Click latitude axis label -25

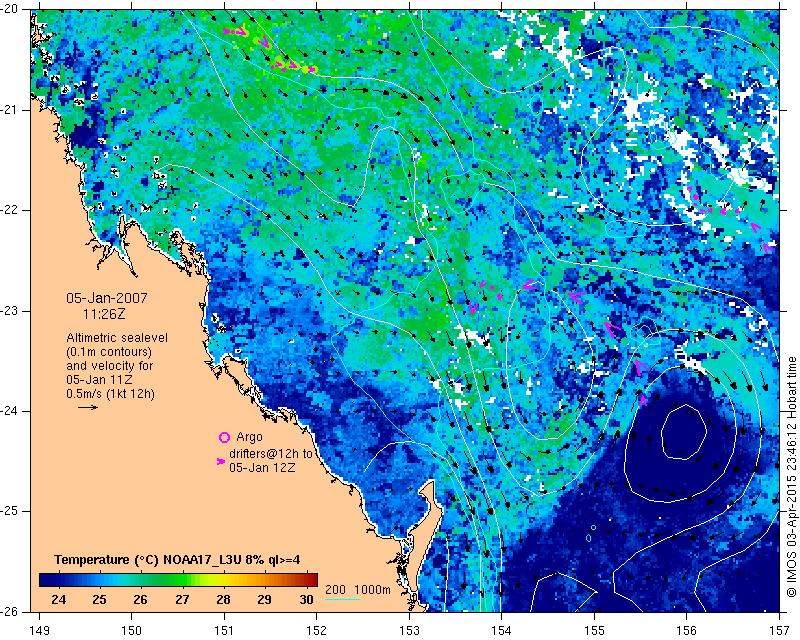(10, 511)
